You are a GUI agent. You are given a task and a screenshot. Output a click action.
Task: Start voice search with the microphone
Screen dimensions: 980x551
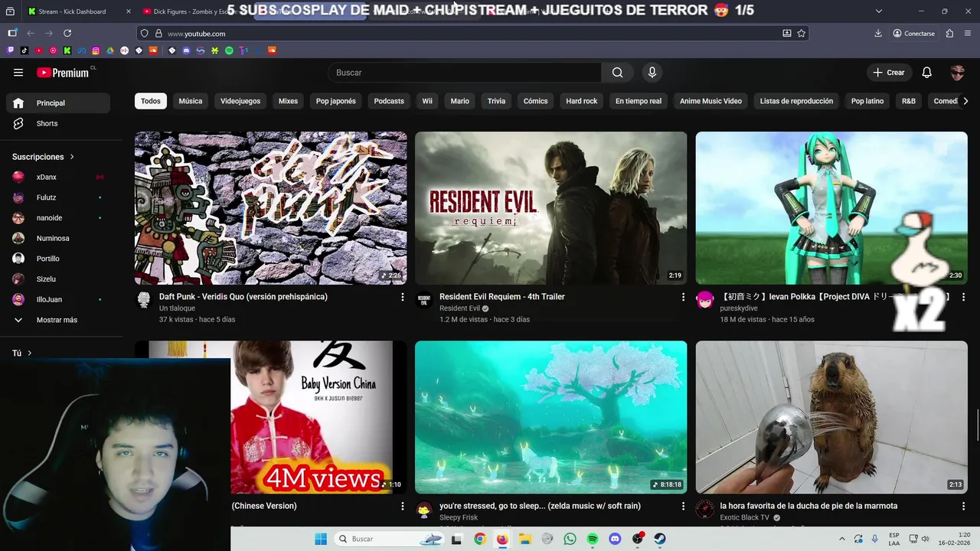pos(652,73)
